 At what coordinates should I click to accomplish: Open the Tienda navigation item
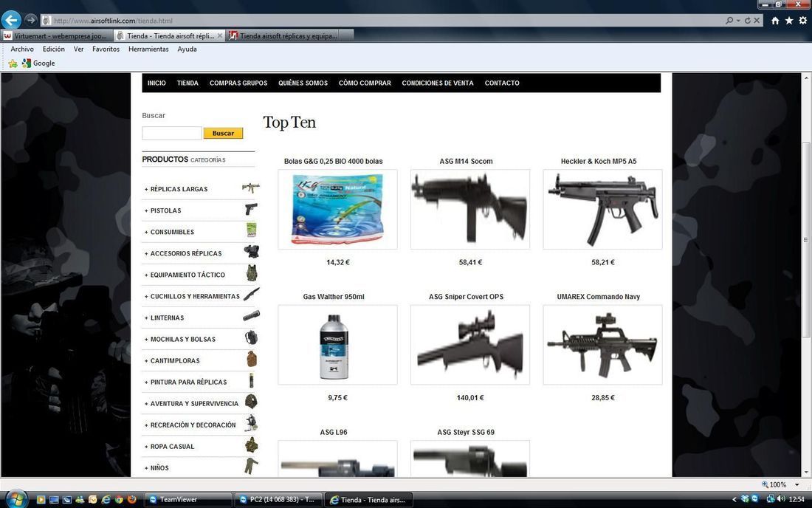(187, 83)
